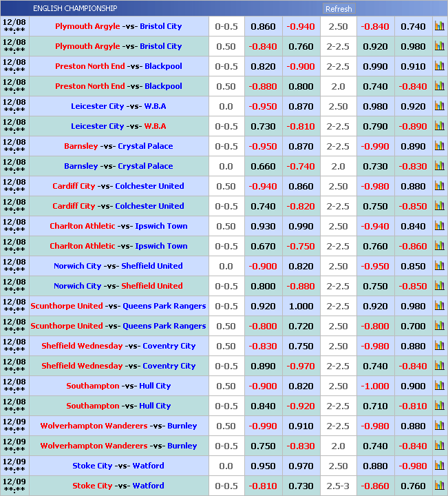The height and width of the screenshot is (496, 448).
Task: Click Queens Park Rangers in Scunthorpe 0.50 row
Action: [164, 326]
